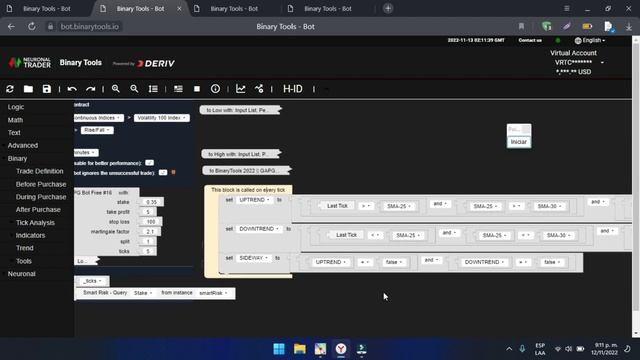Viewport: 640px width, 360px height.
Task: Open the browser menu hamburger icon
Action: [x=567, y=9]
